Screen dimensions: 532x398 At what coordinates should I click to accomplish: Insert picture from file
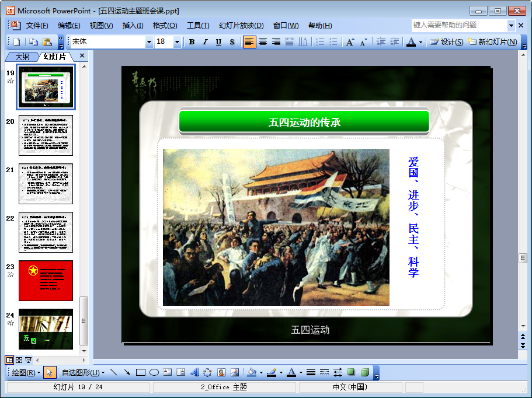tap(234, 372)
